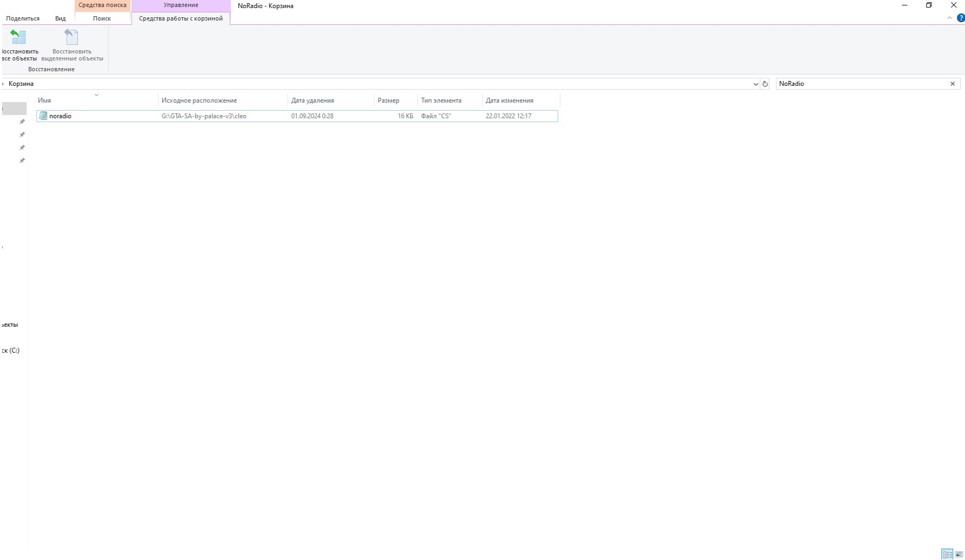Open Help via the blue question mark
This screenshot has width=965, height=560.
[x=960, y=18]
